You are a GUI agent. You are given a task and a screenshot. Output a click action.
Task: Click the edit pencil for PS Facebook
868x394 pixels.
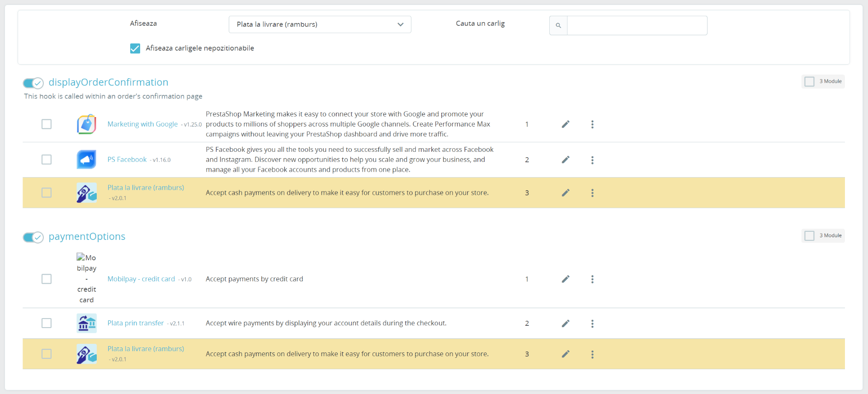point(566,159)
